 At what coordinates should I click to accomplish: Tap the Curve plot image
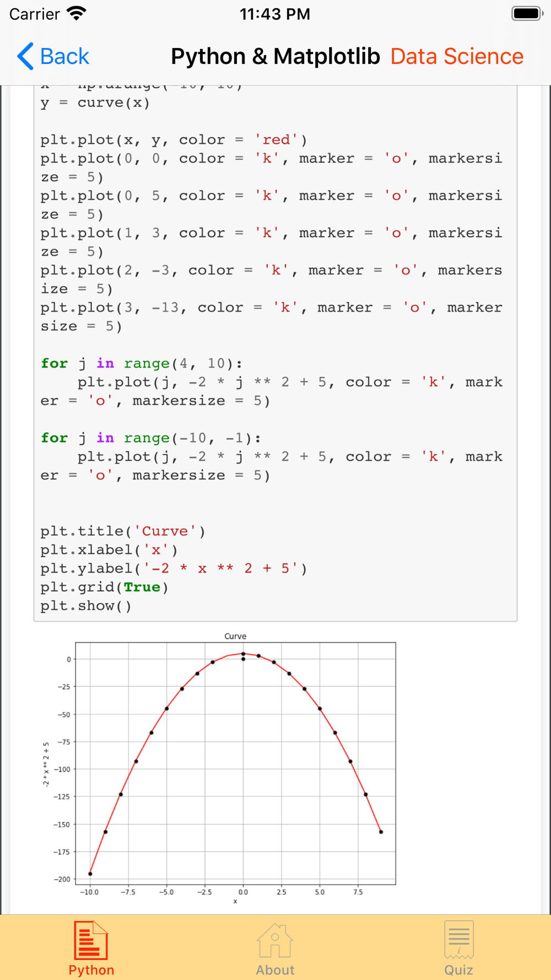pyautogui.click(x=220, y=768)
